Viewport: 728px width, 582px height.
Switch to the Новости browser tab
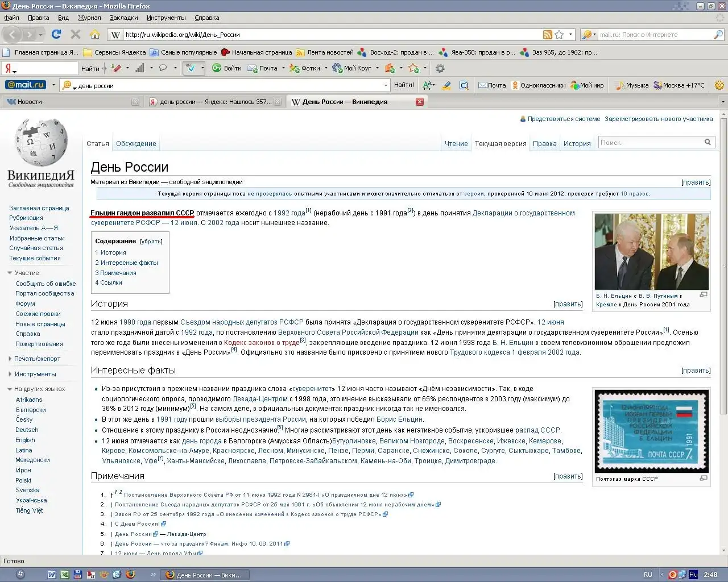[30, 102]
